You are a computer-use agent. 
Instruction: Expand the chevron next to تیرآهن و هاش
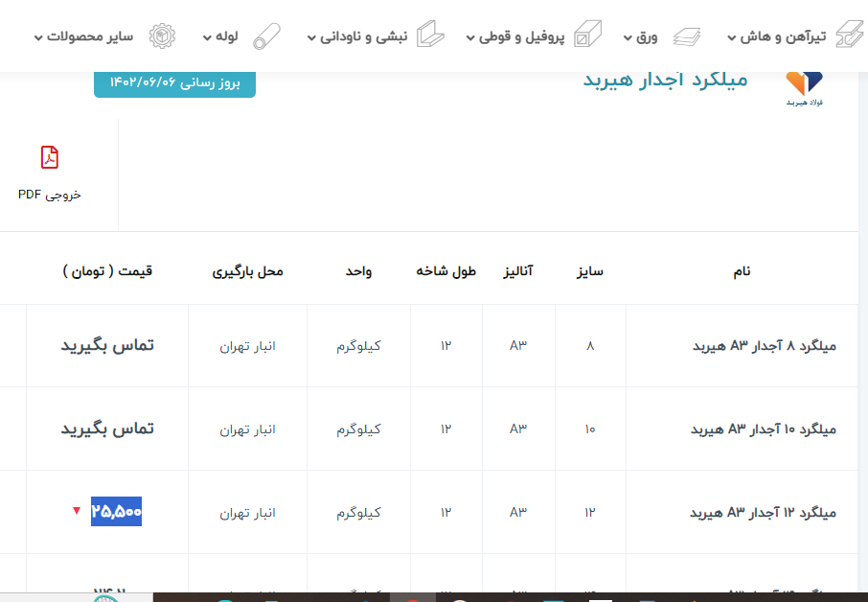tap(731, 38)
